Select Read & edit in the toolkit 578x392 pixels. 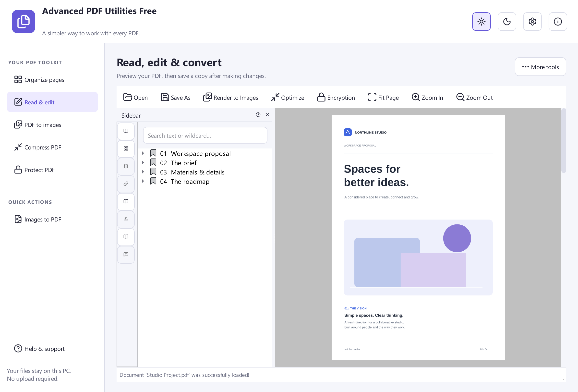(52, 102)
